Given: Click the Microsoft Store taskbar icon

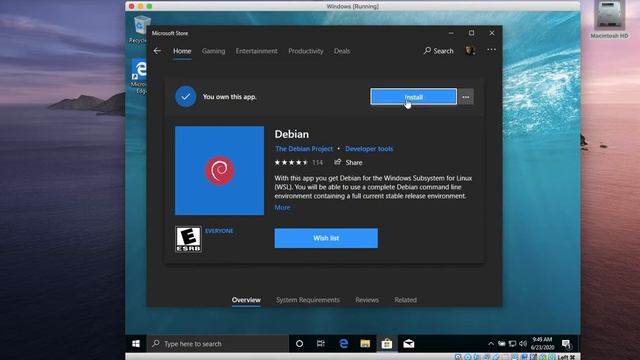Looking at the screenshot, I should [387, 344].
